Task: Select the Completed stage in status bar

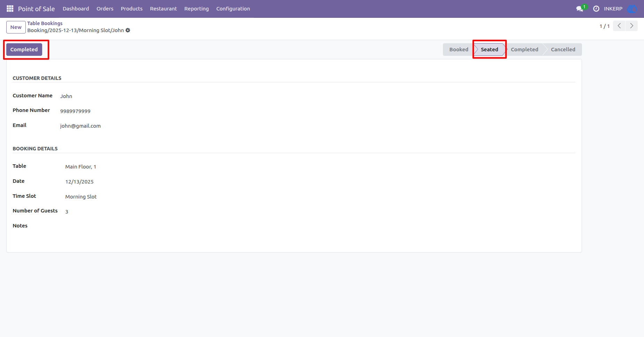Action: pos(524,50)
